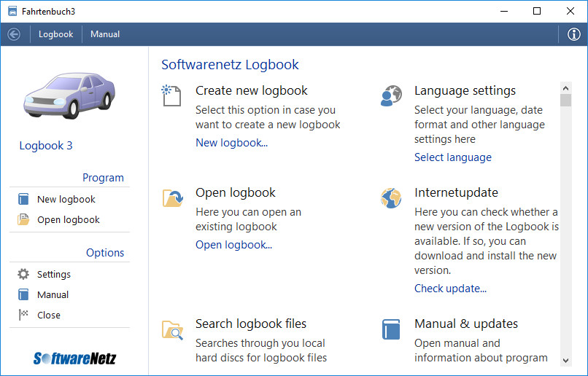Choose Close in the sidebar Options
This screenshot has height=376, width=588.
[x=48, y=315]
